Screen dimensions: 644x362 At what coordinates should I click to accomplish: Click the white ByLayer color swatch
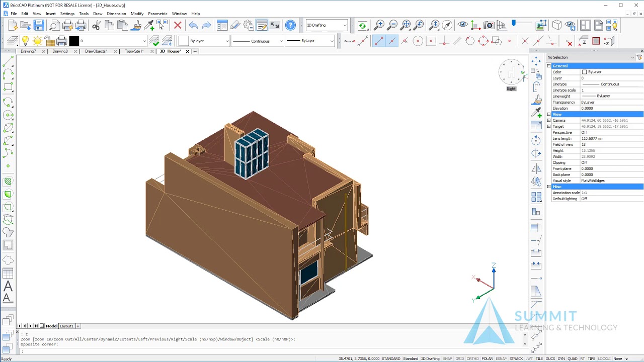[x=184, y=41]
